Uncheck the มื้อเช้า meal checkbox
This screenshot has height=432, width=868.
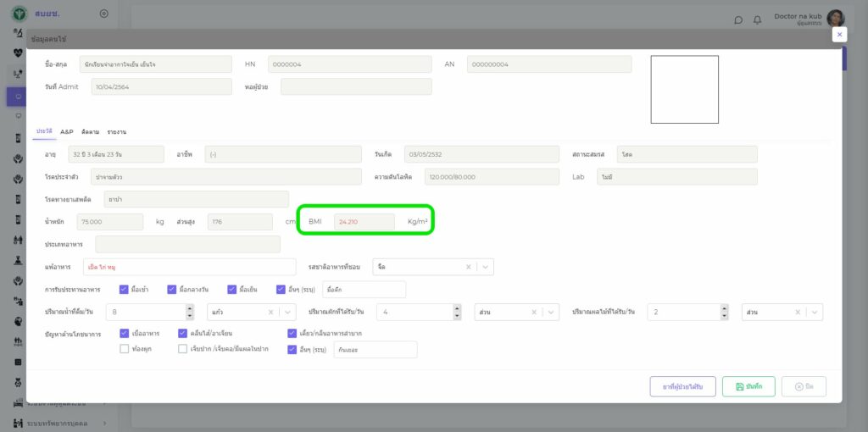(125, 290)
